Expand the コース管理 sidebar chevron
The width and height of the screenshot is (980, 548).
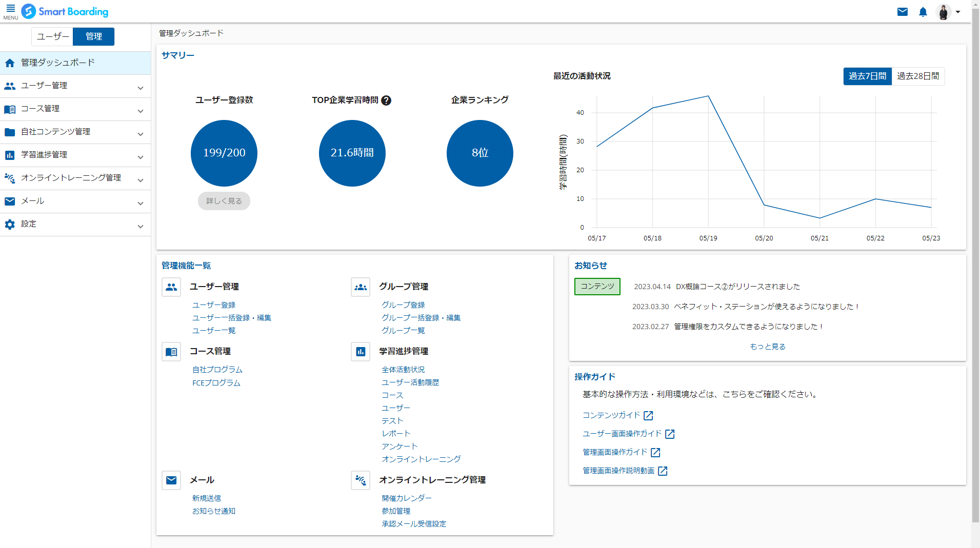(140, 111)
